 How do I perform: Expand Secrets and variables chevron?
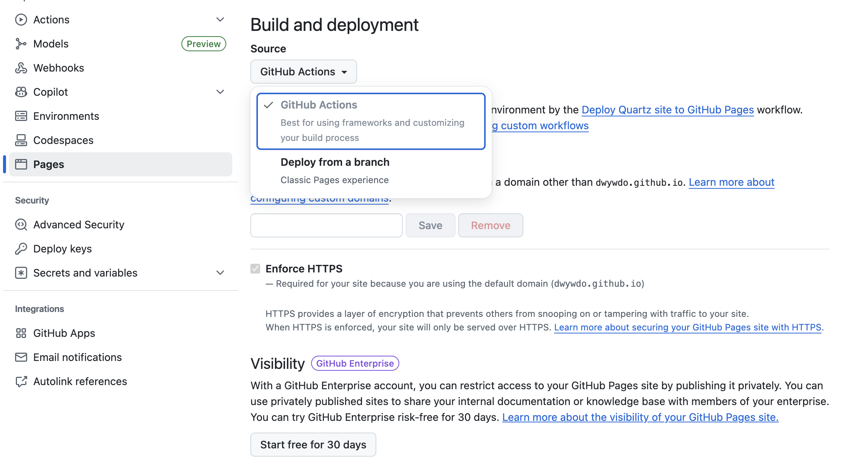(x=220, y=273)
